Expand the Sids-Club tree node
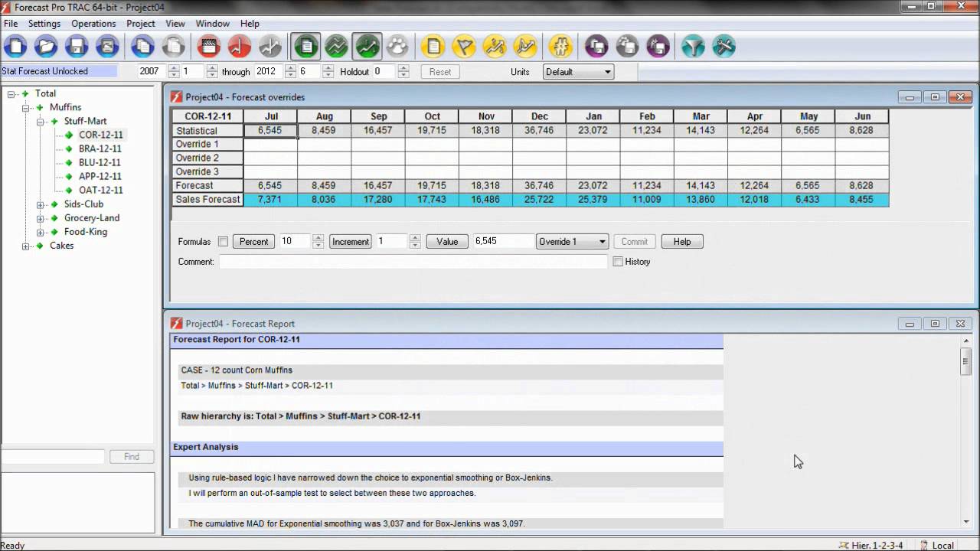The width and height of the screenshot is (980, 551). tap(41, 204)
